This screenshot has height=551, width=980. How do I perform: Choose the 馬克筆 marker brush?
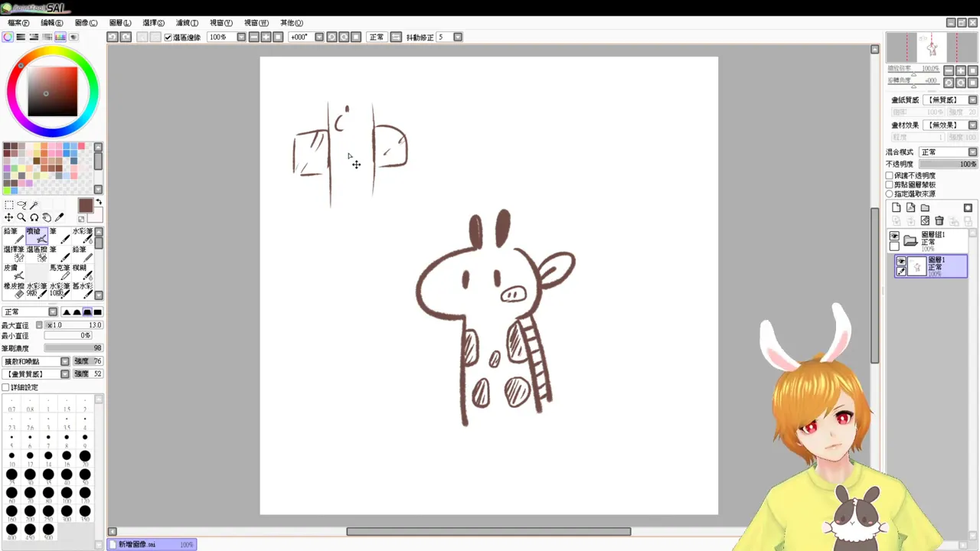coord(60,272)
